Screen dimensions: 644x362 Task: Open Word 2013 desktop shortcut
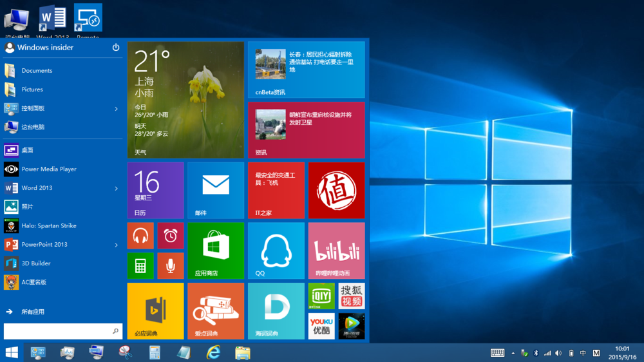pos(53,21)
